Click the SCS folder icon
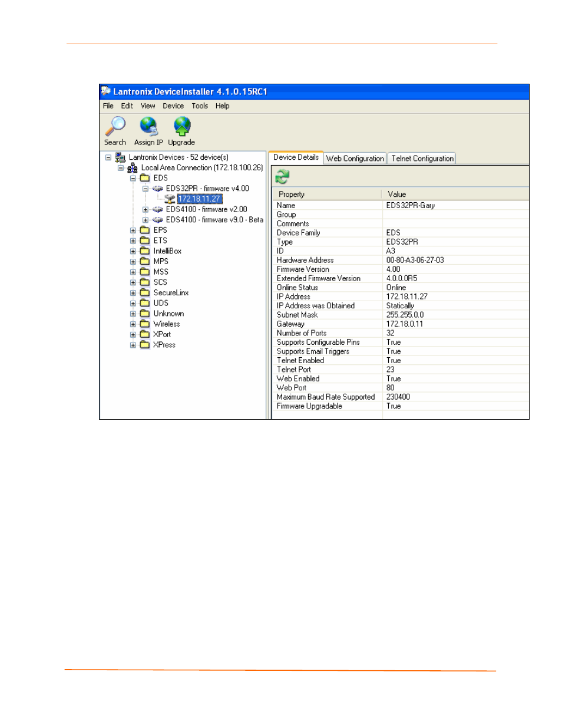The image size is (562, 728). pos(145,282)
